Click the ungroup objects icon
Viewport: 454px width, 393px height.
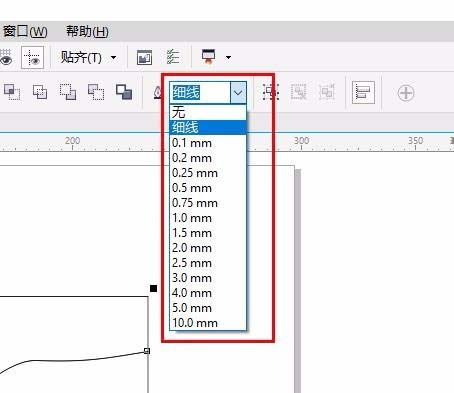[299, 92]
